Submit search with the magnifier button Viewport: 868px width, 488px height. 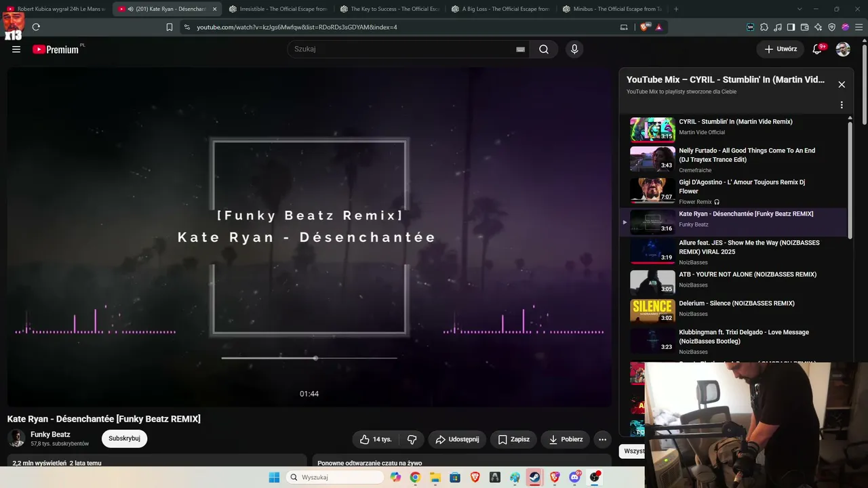[544, 49]
